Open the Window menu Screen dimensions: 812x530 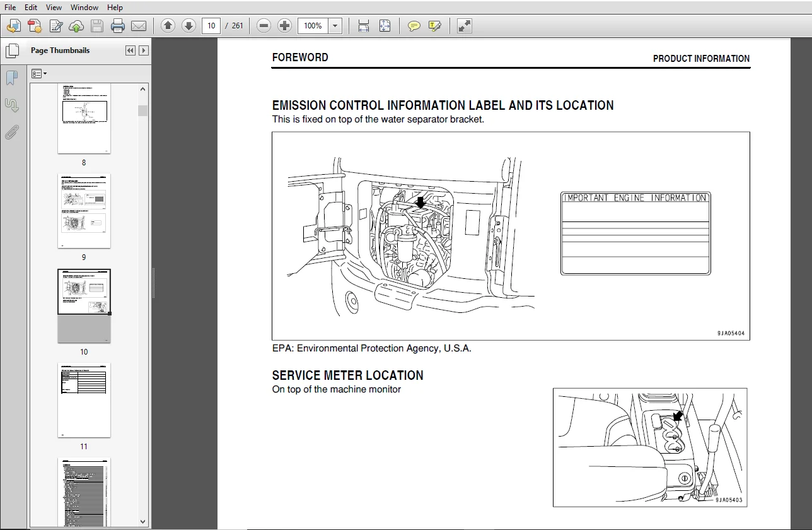point(84,8)
